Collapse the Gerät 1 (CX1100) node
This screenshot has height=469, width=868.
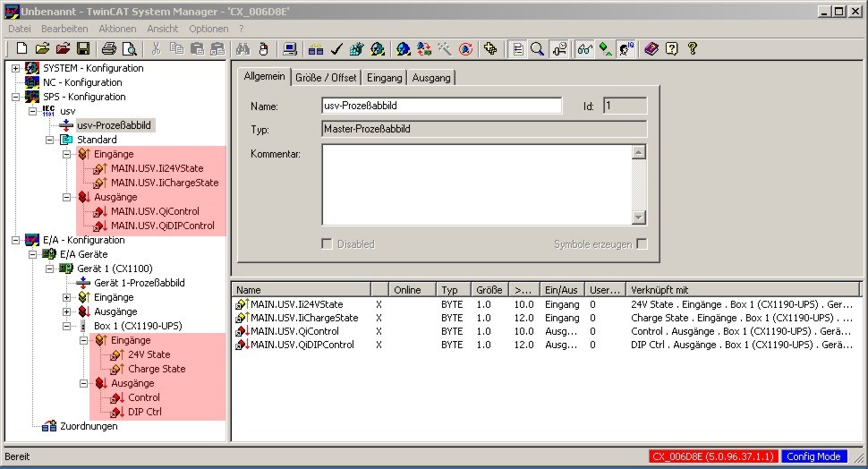tap(50, 269)
